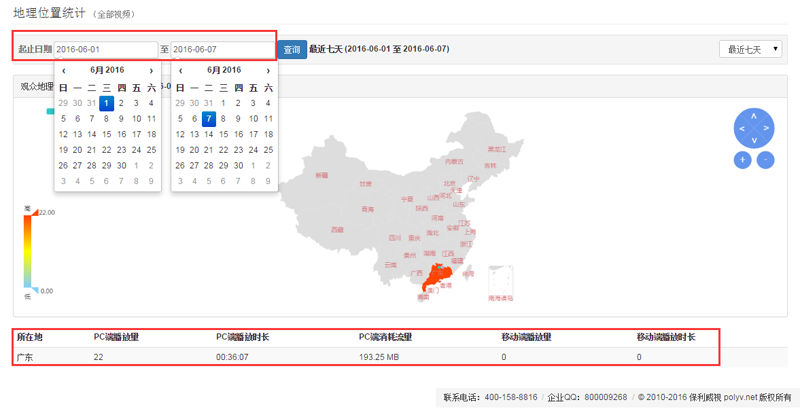Go to next month in start calendar
This screenshot has height=417, width=800.
click(151, 71)
